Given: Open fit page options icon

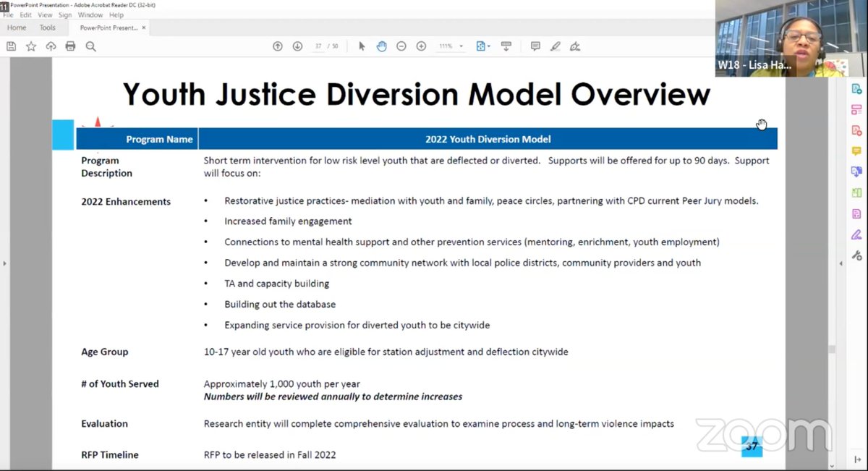Looking at the screenshot, I should 482,46.
